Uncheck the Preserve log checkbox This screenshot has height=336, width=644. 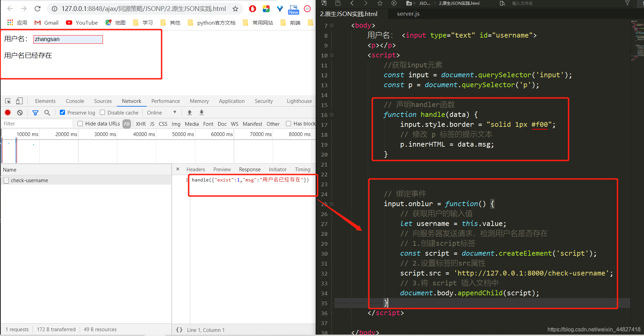point(62,112)
